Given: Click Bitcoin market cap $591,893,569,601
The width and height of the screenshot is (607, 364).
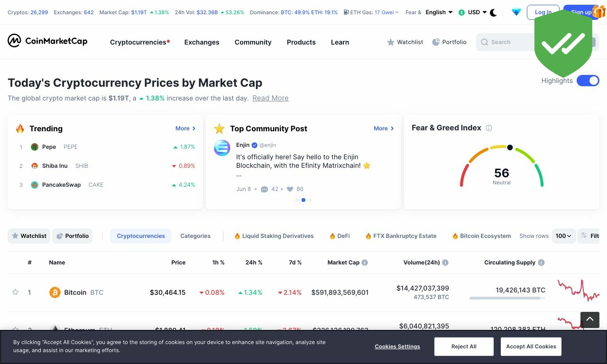Looking at the screenshot, I should point(340,292).
